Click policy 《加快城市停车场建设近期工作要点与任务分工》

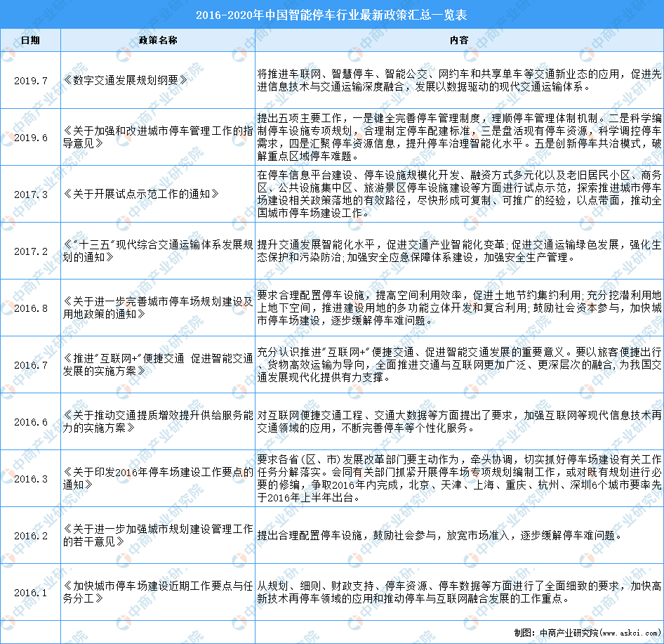pyautogui.click(x=158, y=592)
